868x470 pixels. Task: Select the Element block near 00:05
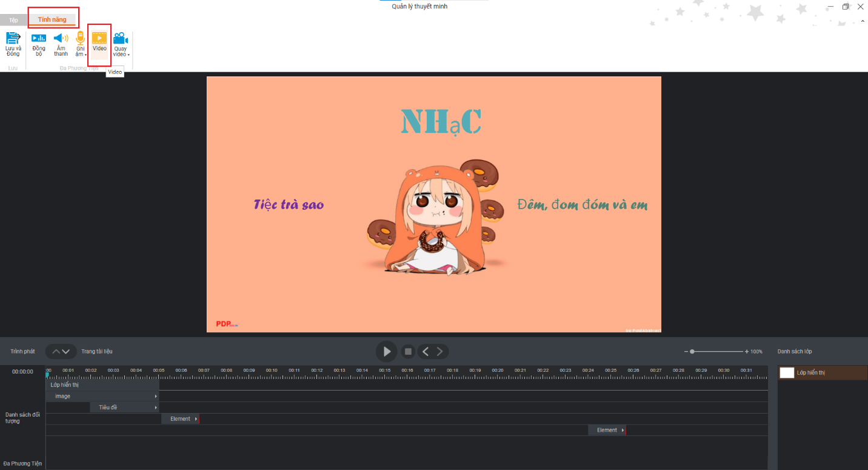180,419
